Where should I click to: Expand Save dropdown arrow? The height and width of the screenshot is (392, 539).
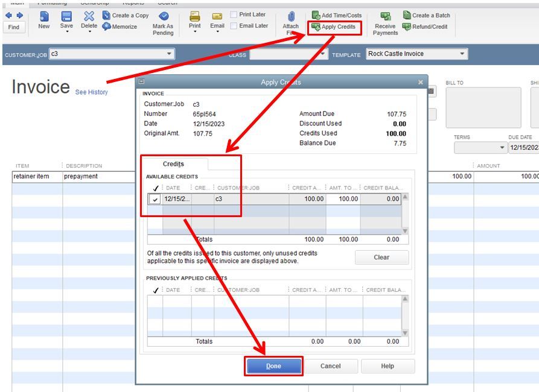[x=67, y=31]
